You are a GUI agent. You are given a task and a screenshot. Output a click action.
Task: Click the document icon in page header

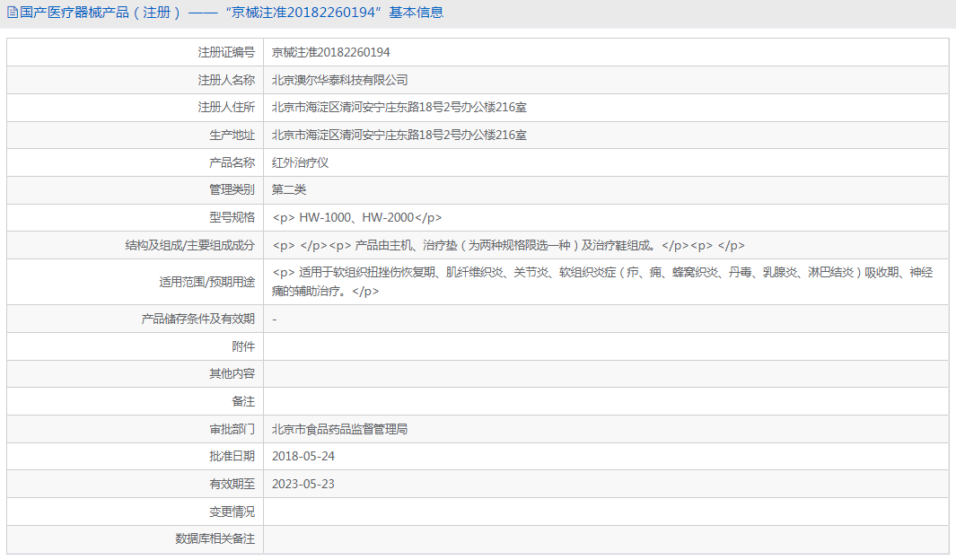pyautogui.click(x=12, y=13)
